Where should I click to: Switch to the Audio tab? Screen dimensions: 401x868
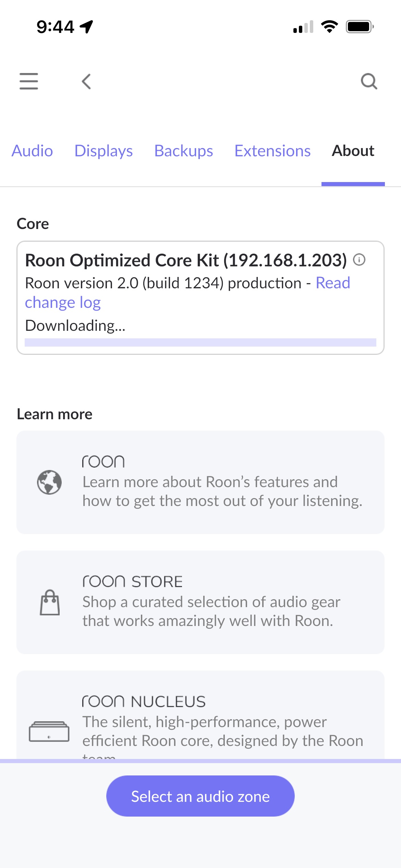pyautogui.click(x=32, y=151)
